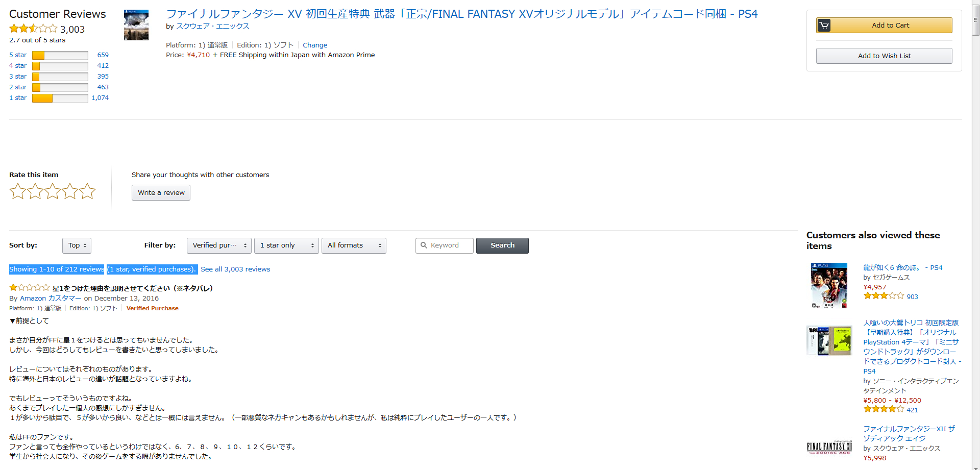Click the 2.7 star rating icons beside 3,003
Viewport: 980px width, 470px height.
tap(33, 29)
